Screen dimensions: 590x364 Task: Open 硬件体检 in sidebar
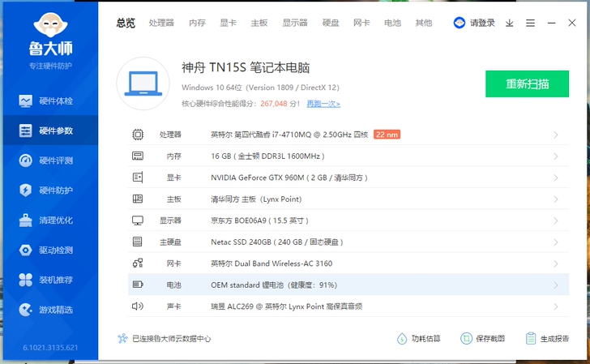(x=50, y=101)
